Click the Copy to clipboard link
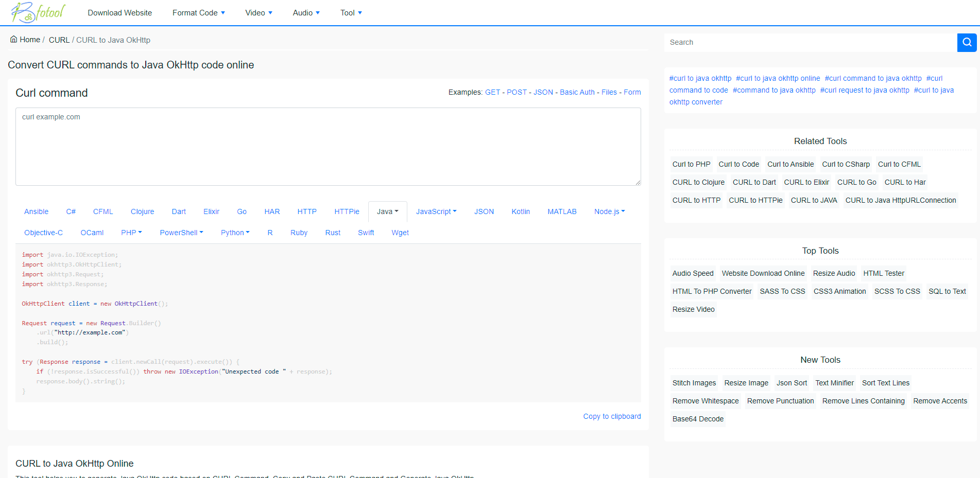Screen dimensions: 980x478 612,416
